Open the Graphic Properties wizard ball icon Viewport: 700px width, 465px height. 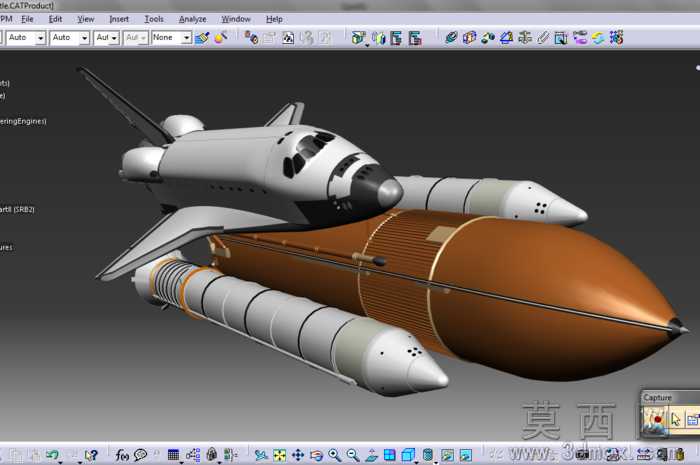coord(221,38)
